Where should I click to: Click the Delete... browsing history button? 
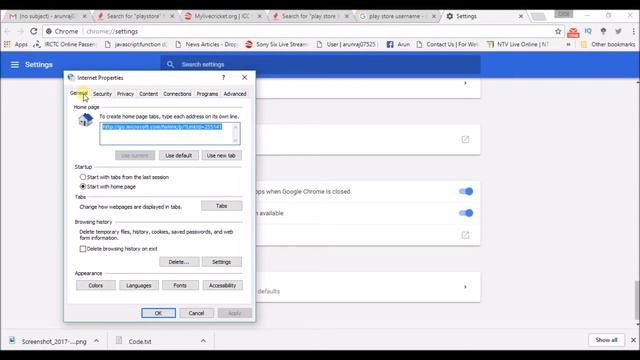(179, 262)
